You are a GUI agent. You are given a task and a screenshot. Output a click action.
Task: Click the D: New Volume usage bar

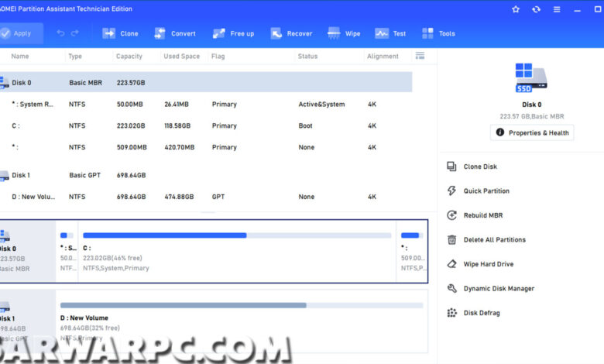click(242, 305)
